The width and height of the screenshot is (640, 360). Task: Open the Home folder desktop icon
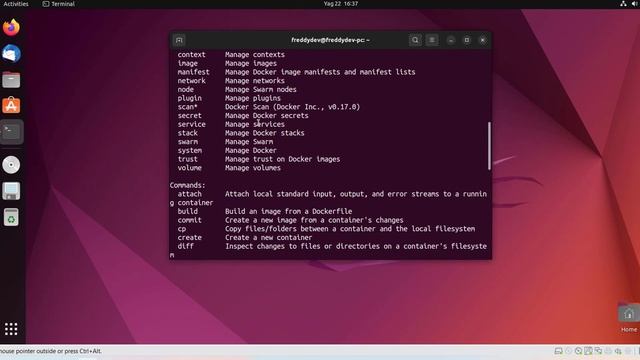[x=629, y=318]
